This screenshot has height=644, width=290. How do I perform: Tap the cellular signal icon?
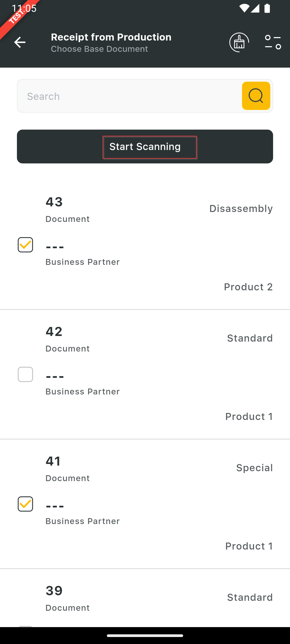(255, 8)
